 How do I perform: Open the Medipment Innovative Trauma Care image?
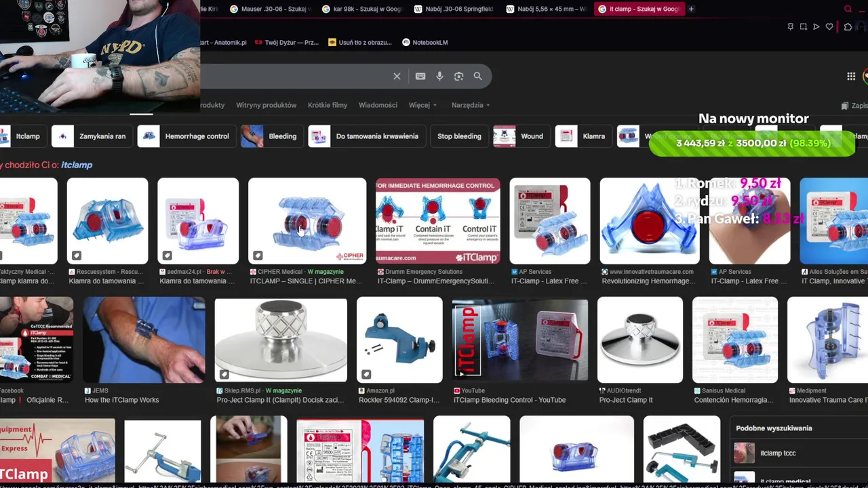[827, 340]
